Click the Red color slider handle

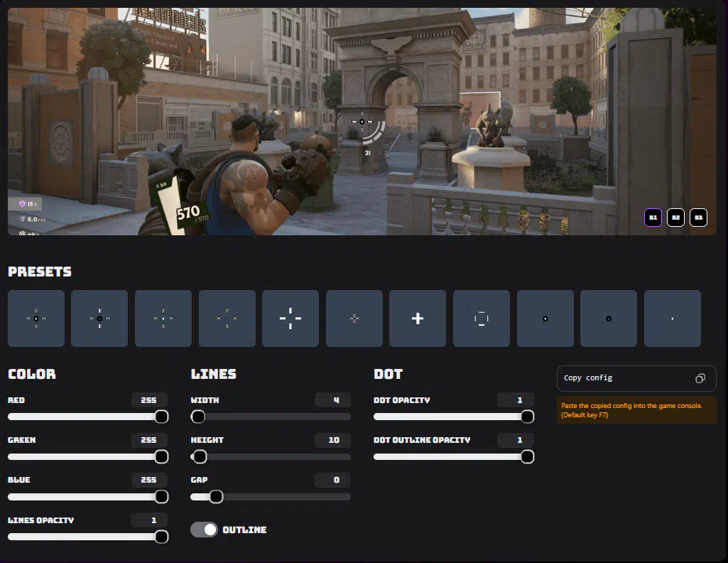pyautogui.click(x=161, y=417)
